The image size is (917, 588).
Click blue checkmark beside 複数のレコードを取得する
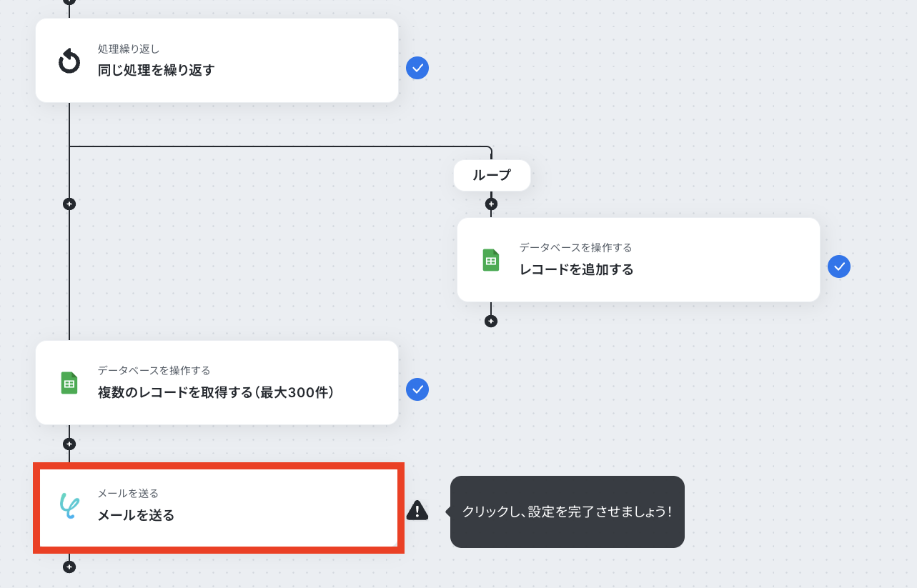[417, 390]
